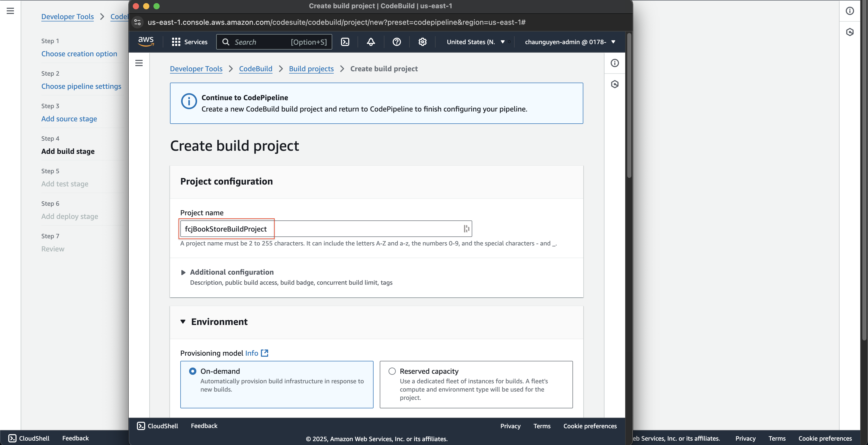Click the search bar icon

coord(225,42)
